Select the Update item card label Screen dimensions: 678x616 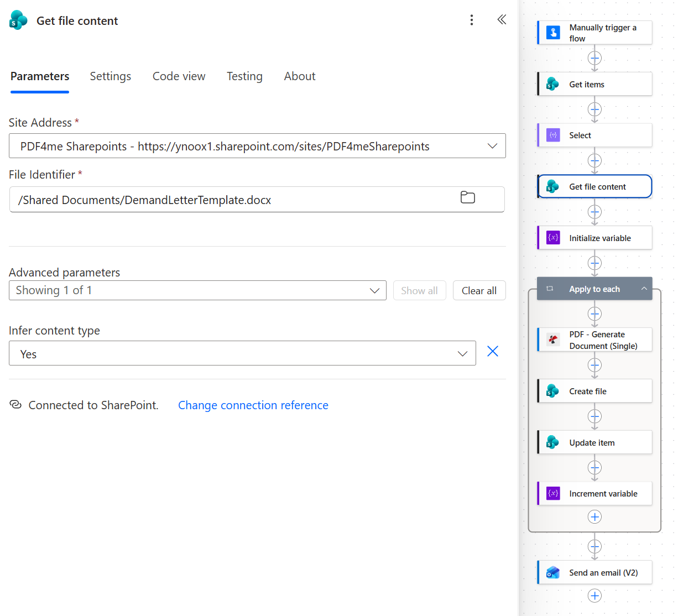[x=592, y=443]
